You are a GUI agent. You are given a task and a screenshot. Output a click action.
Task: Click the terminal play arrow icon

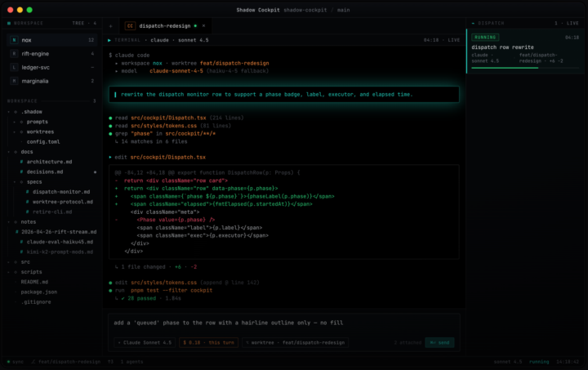(x=109, y=40)
